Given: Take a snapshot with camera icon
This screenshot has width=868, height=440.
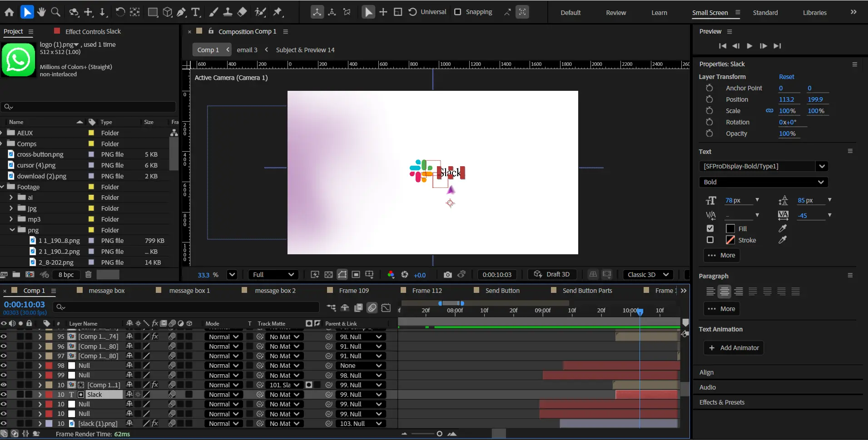Looking at the screenshot, I should [447, 275].
